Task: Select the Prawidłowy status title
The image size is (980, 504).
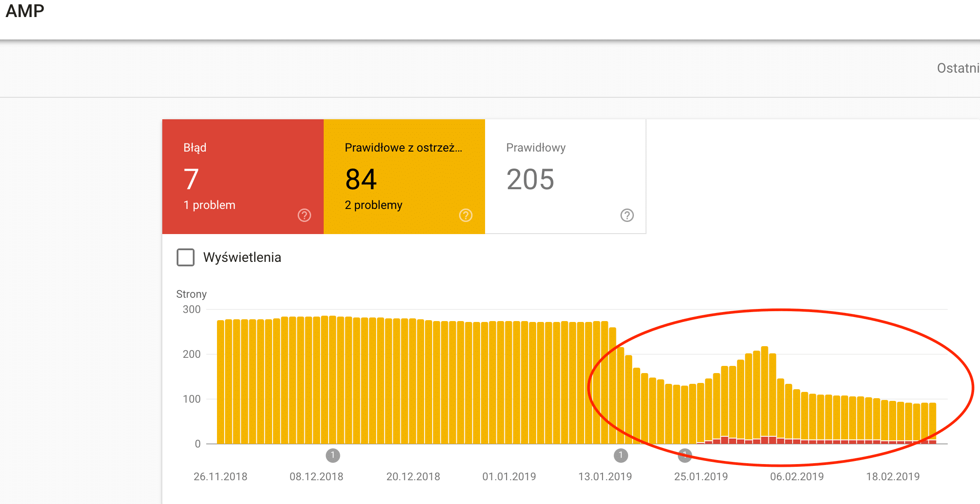Action: [x=536, y=148]
